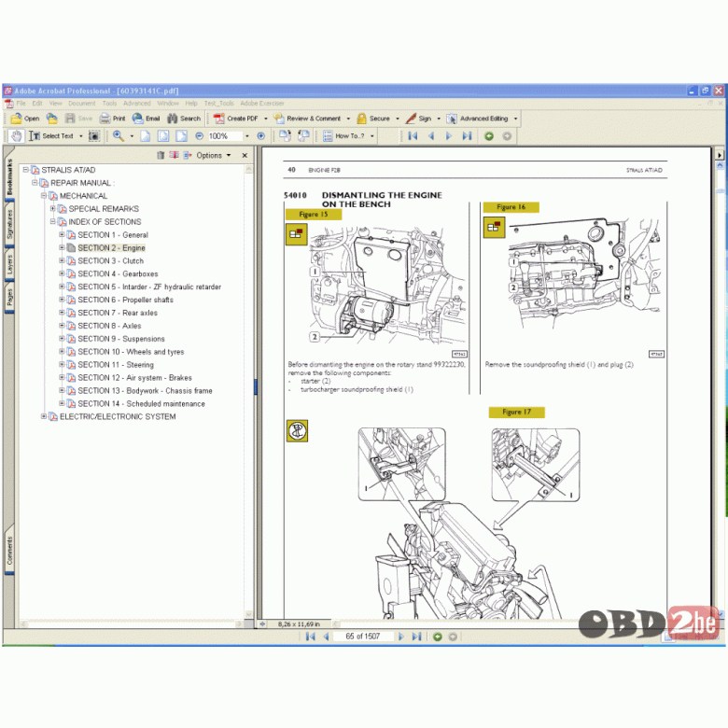Select REPAIR MANUAL bookmark
This screenshot has height=728, width=728.
click(82, 183)
